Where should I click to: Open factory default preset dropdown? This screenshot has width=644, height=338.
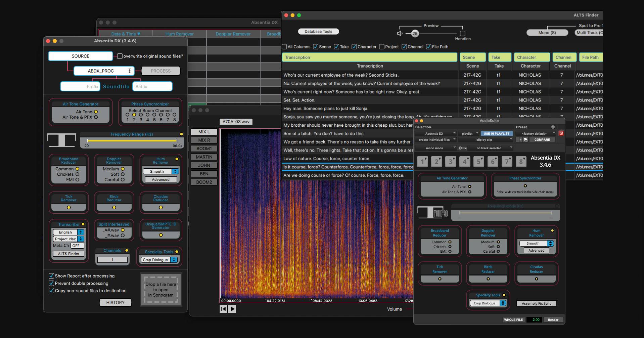(x=536, y=133)
